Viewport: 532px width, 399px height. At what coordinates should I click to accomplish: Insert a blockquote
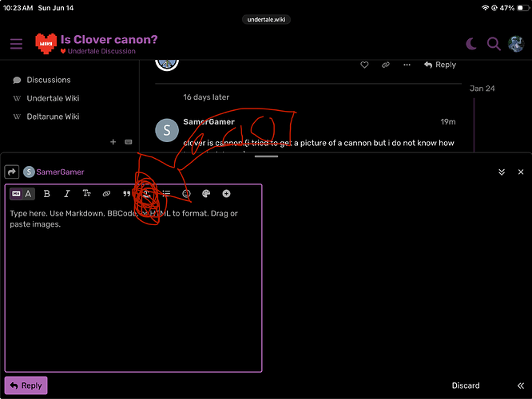[126, 194]
